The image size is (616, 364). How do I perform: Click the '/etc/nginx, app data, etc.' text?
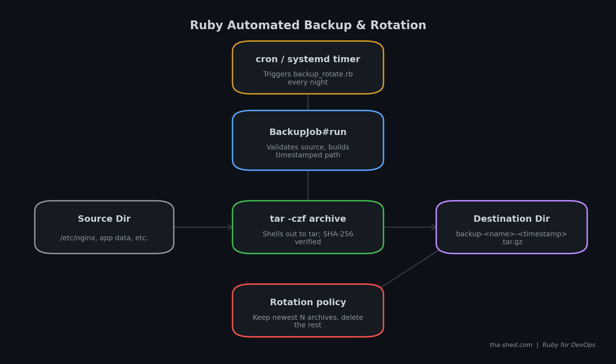104,238
